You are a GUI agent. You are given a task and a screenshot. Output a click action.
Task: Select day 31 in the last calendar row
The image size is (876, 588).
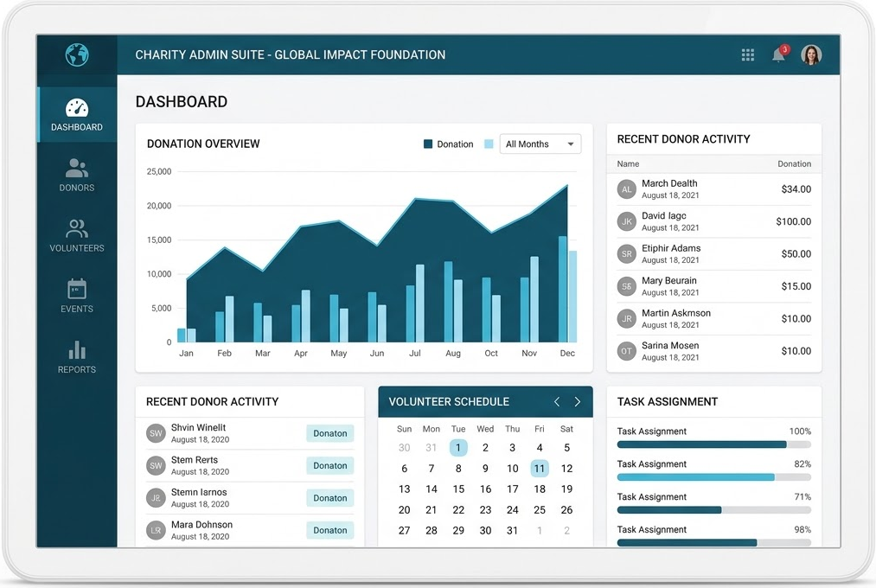pyautogui.click(x=512, y=530)
